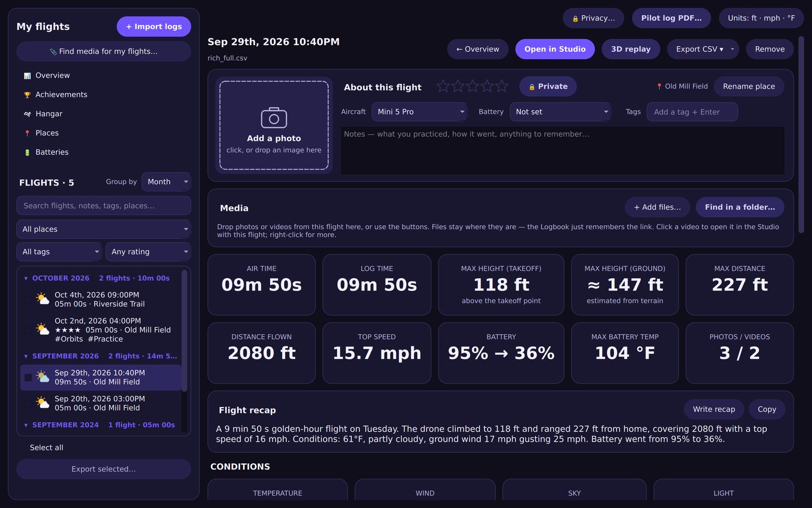Click the Batteries icon in sidebar
812x508 pixels.
click(x=27, y=152)
